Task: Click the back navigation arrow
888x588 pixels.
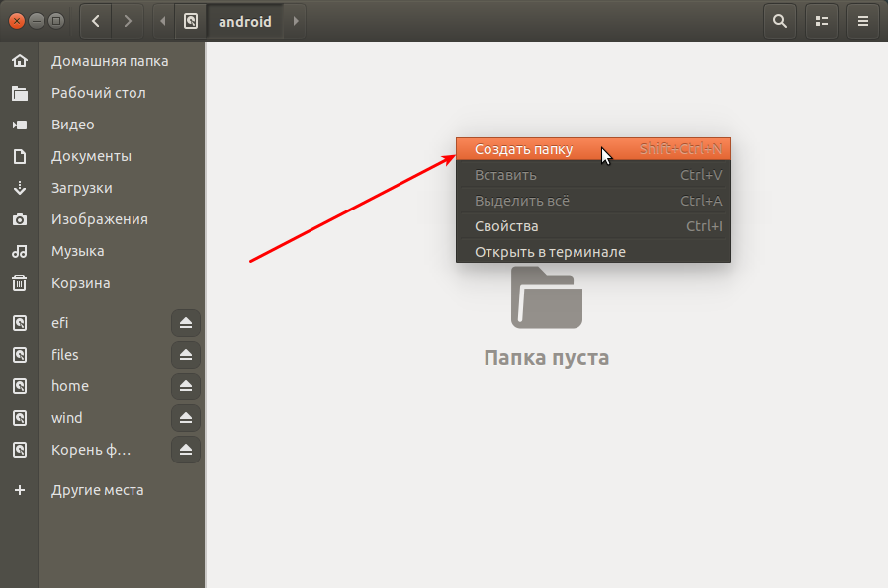Action: (x=95, y=21)
